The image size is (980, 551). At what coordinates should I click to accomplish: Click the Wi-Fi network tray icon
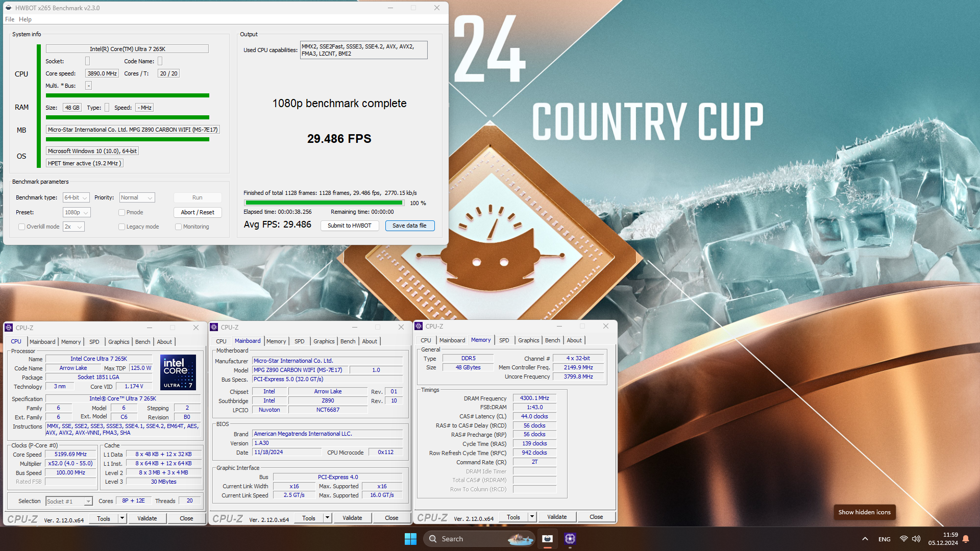903,539
